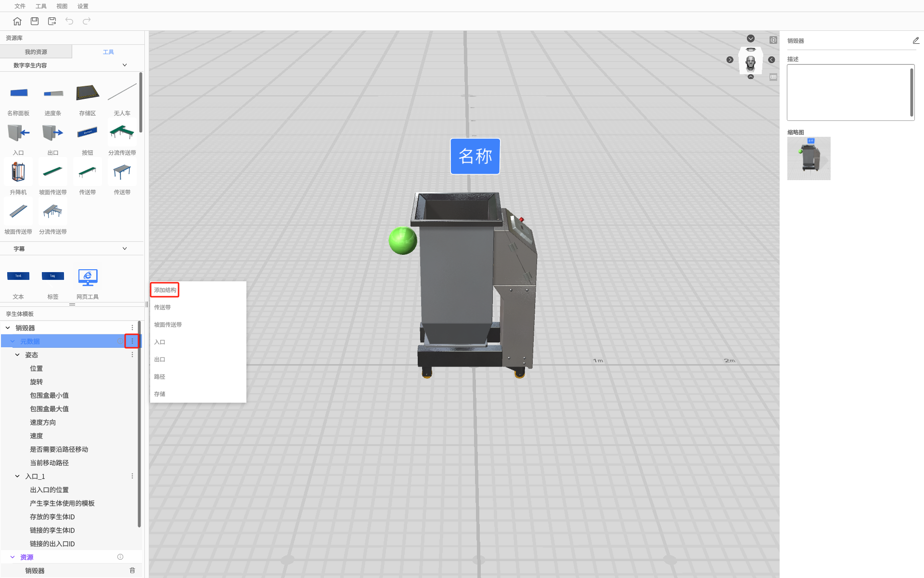The image size is (924, 578).
Task: Select the 无人车 unmanned vehicle tool
Action: click(122, 93)
